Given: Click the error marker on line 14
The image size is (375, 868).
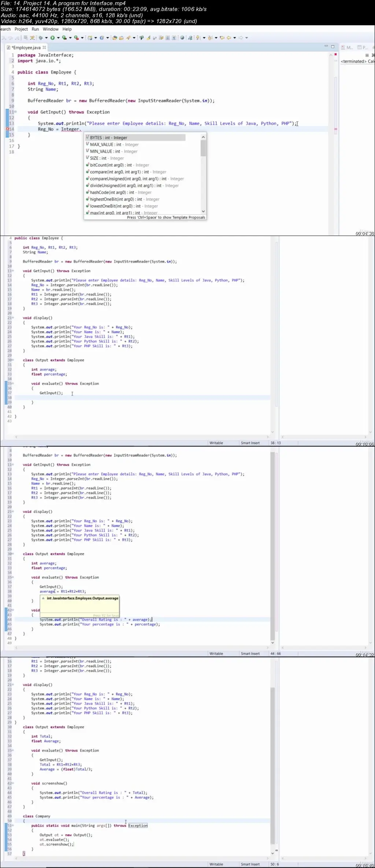Looking at the screenshot, I should 7,129.
